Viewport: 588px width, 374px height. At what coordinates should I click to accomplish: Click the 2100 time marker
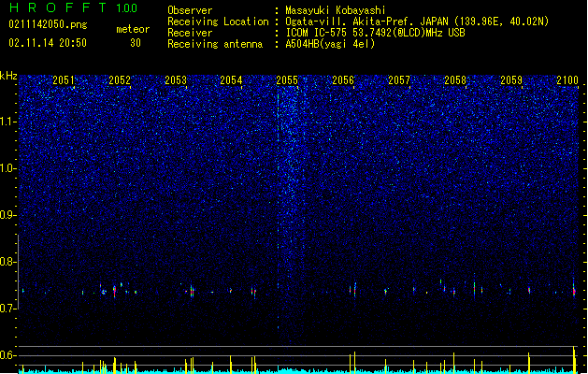(x=567, y=80)
